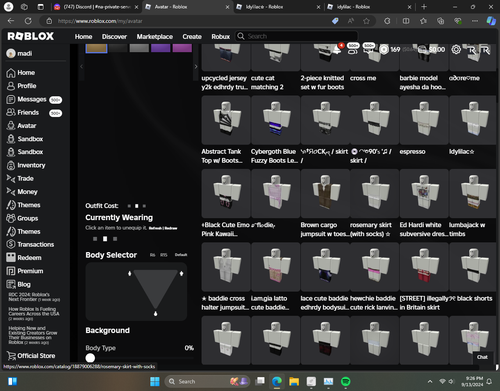Screen dimensions: 500x391
Task: Click the Refresh link under Currently Wearing
Action: (x=155, y=228)
